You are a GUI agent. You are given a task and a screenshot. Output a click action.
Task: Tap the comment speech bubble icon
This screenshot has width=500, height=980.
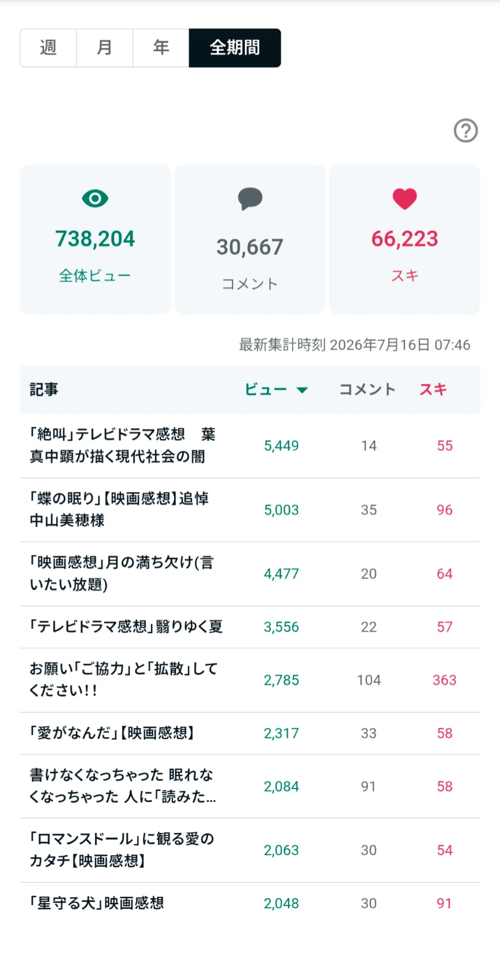(250, 199)
